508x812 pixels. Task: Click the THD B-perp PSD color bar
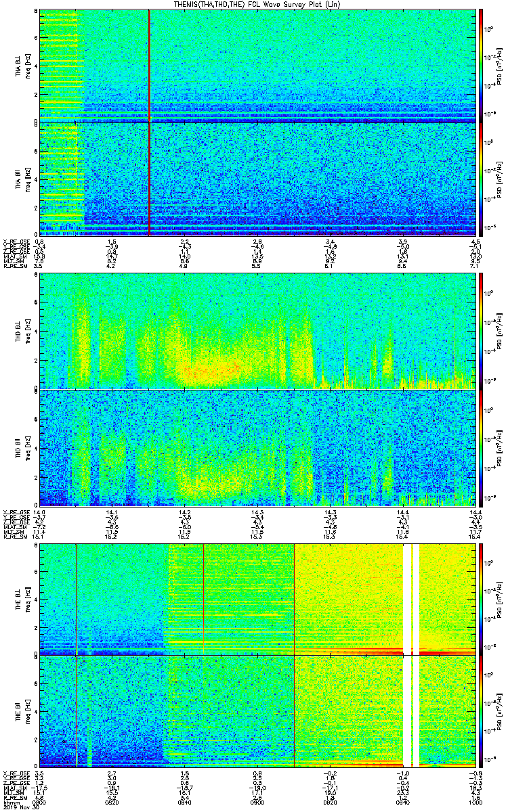pyautogui.click(x=482, y=332)
